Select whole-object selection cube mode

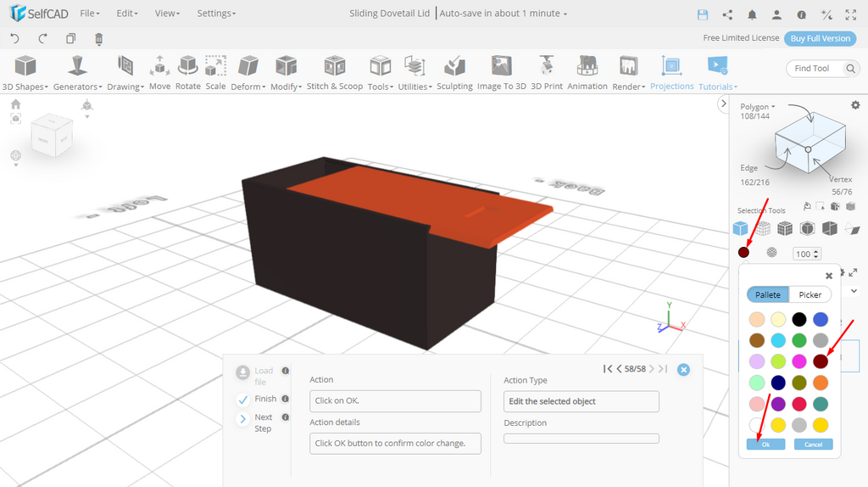coord(740,227)
